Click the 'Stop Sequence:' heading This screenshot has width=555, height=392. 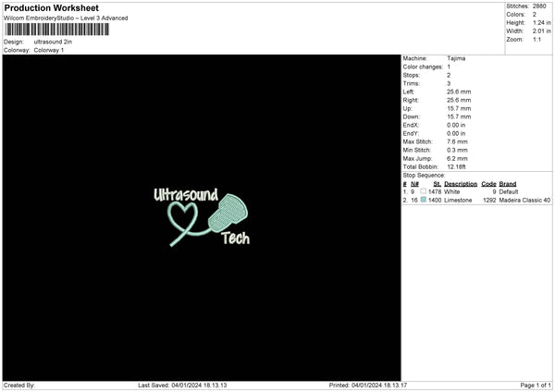(x=424, y=176)
